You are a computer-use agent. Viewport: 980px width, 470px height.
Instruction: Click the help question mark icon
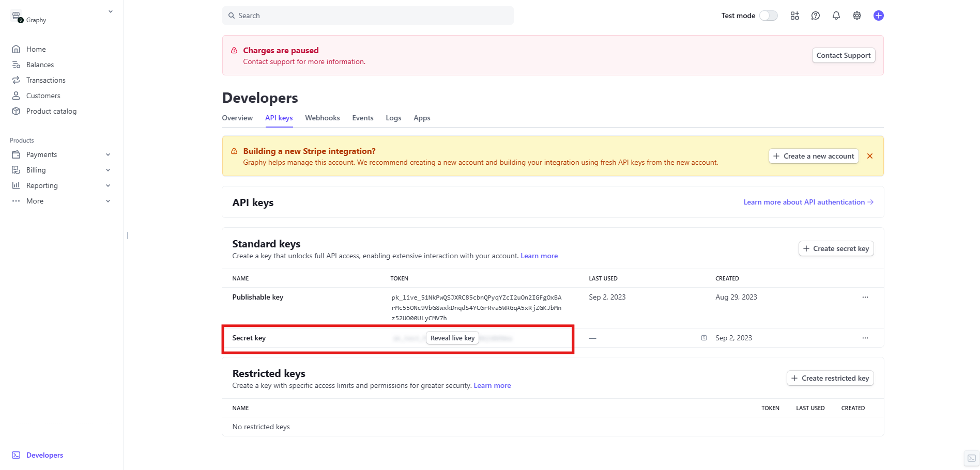[815, 15]
